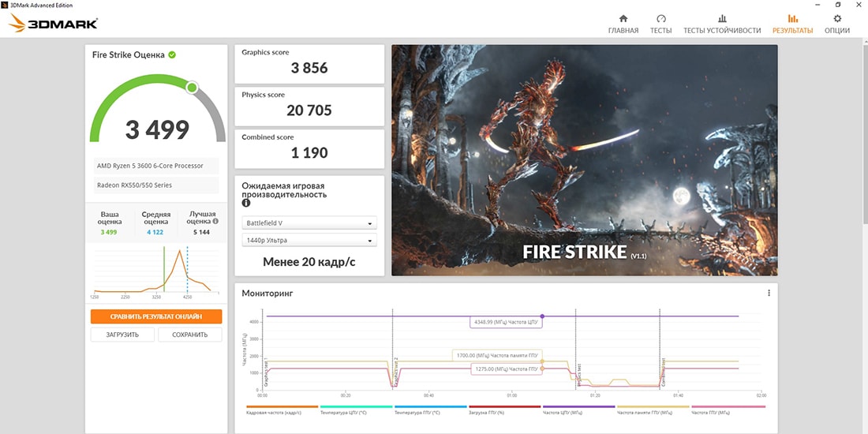Click AMD Ryzen 5 3600 processor entry
The image size is (868, 434).
[x=156, y=166]
